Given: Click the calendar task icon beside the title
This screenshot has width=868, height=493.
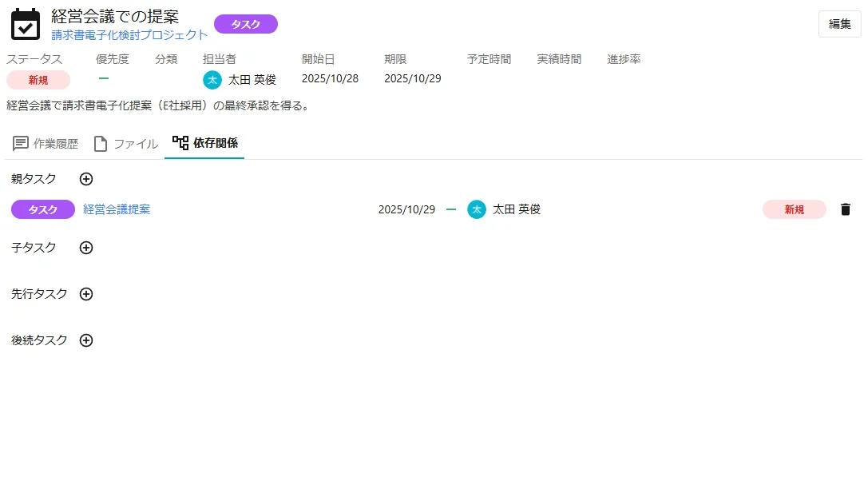Looking at the screenshot, I should pos(24,22).
